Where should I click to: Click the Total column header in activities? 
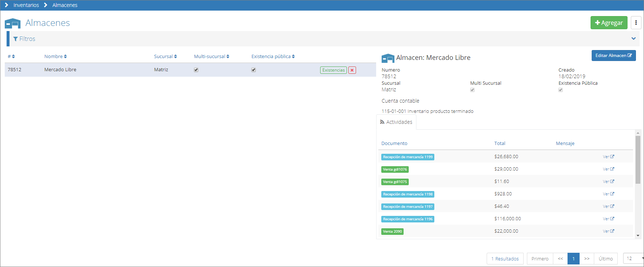click(x=500, y=144)
